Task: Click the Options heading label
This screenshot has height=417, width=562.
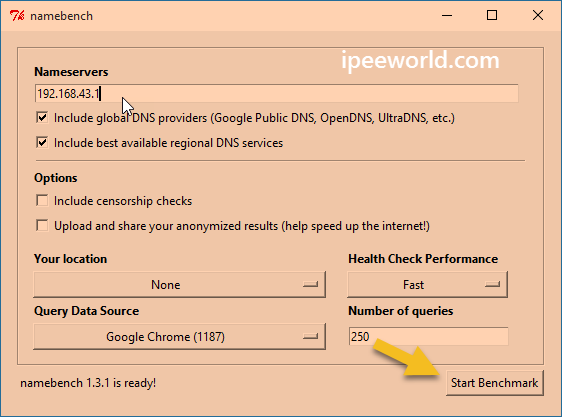Action: click(x=56, y=178)
